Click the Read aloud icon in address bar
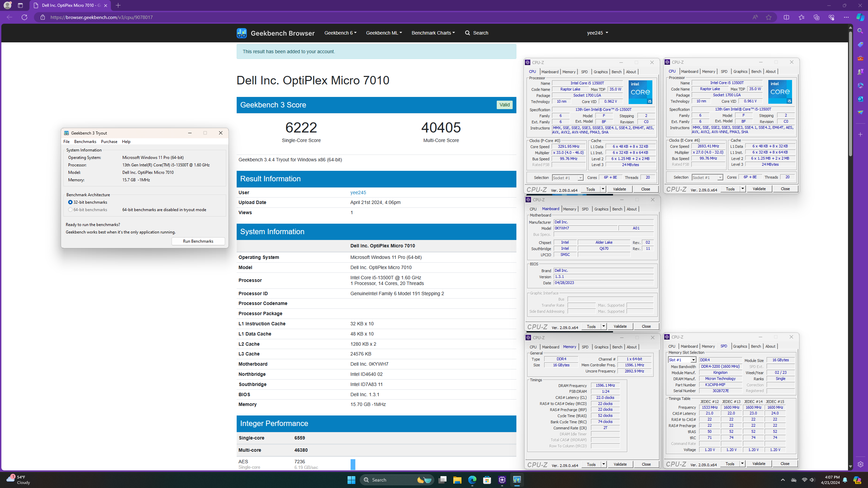Viewport: 868px width, 488px height. 755,17
